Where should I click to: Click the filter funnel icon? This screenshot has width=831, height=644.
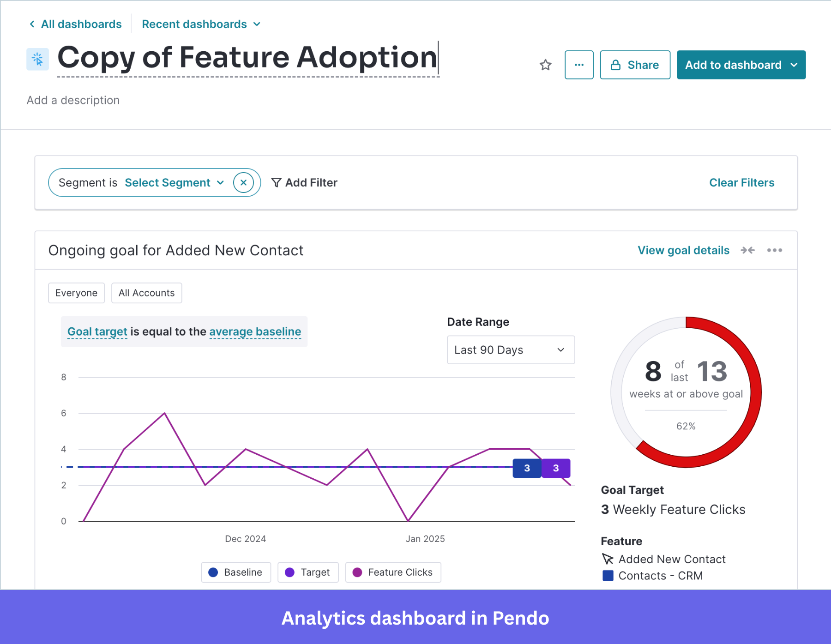(x=276, y=183)
